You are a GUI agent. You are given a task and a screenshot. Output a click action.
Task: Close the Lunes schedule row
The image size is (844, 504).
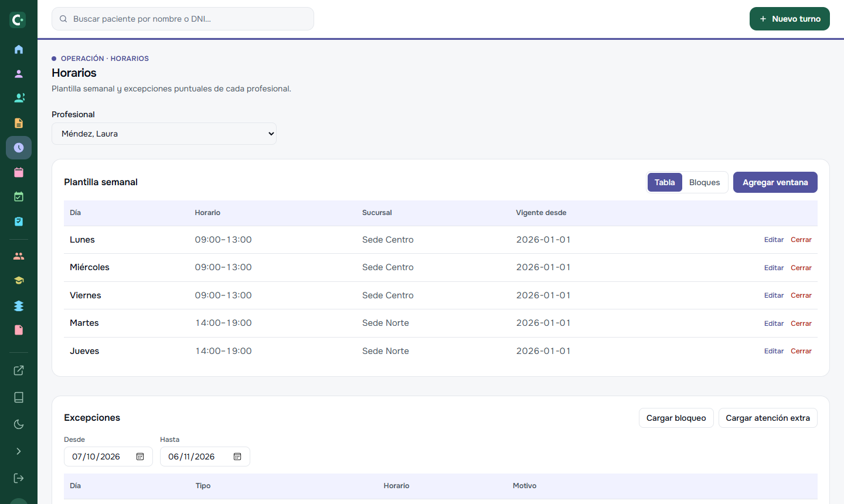point(801,240)
